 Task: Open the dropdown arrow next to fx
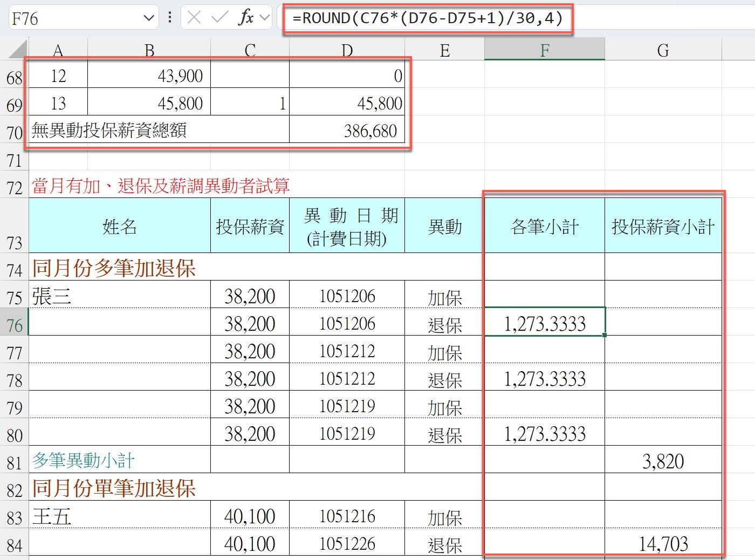coord(264,18)
